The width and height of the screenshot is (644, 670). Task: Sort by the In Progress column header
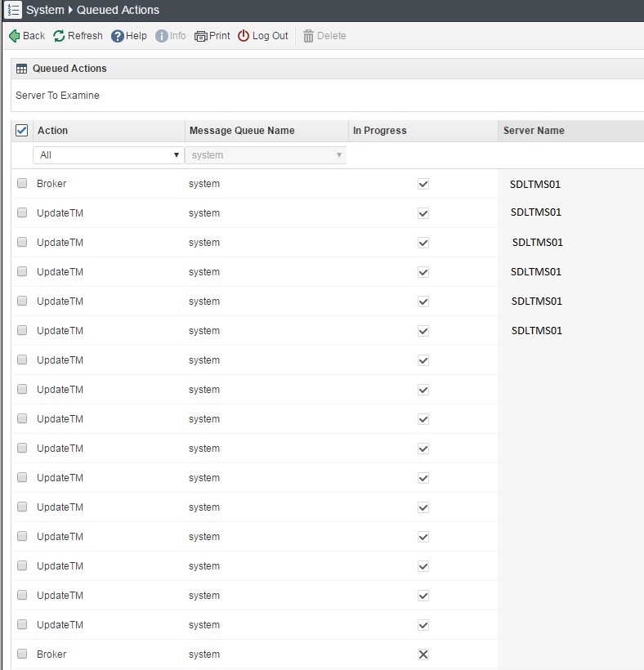[x=379, y=131]
